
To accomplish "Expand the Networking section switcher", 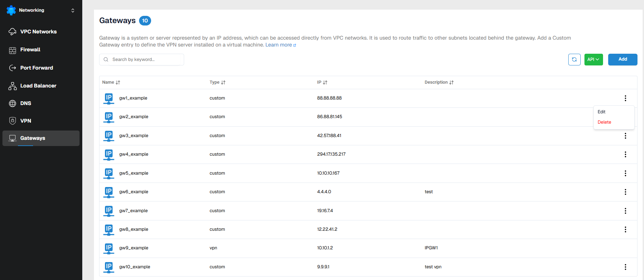I will [73, 10].
